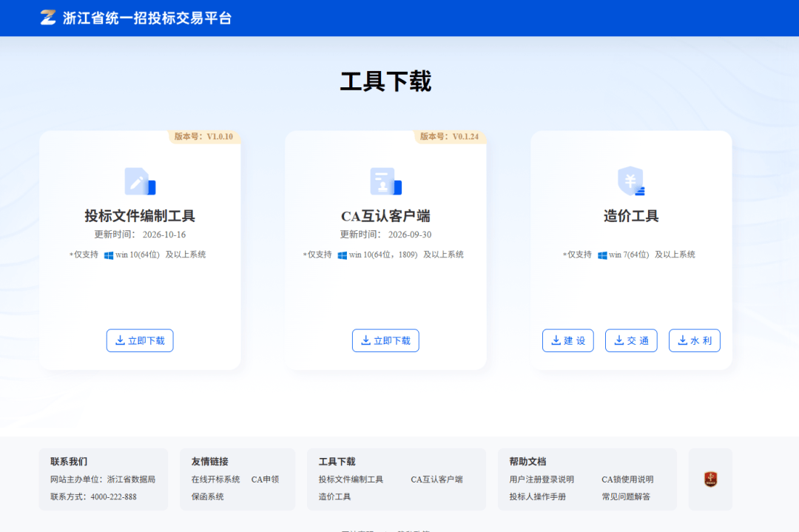Click the 联系我们 footer heading

pyautogui.click(x=69, y=461)
